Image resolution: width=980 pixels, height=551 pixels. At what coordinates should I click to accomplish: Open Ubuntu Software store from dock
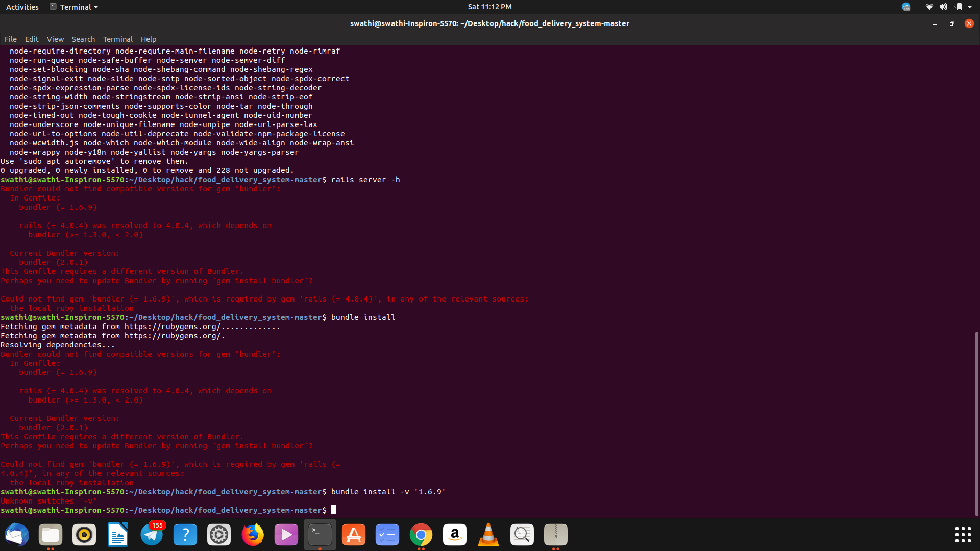(354, 535)
